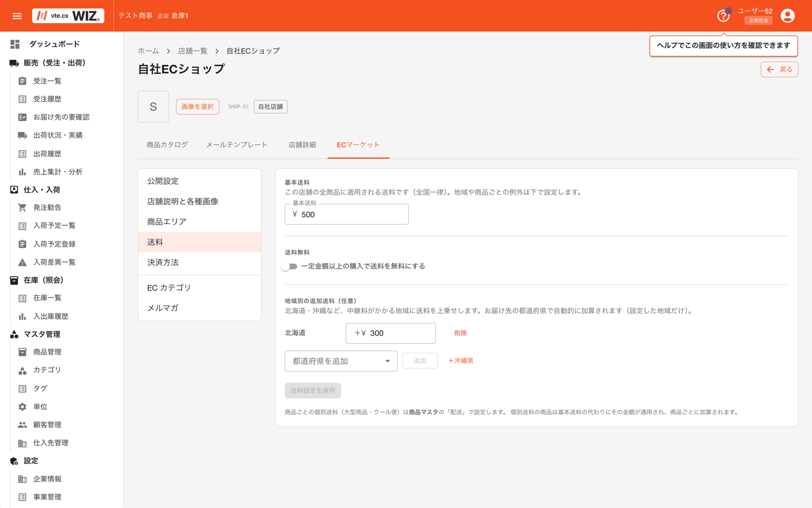The height and width of the screenshot is (508, 812).
Task: Click the 戻る back button
Action: (779, 69)
